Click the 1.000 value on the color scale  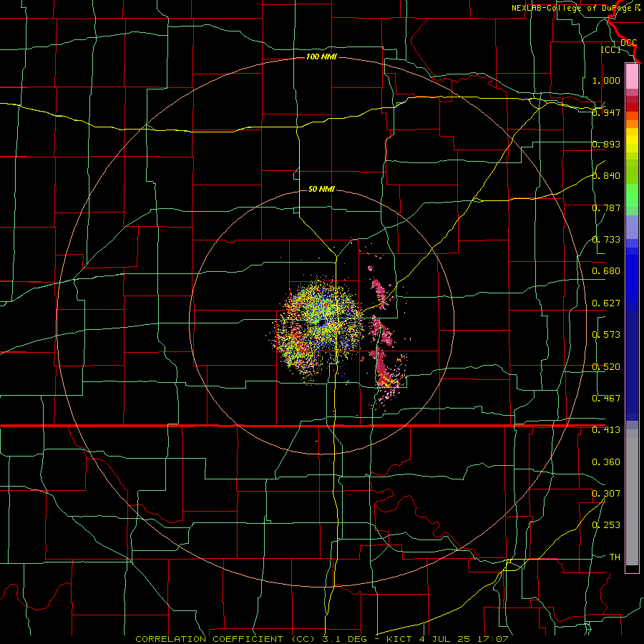[x=606, y=80]
